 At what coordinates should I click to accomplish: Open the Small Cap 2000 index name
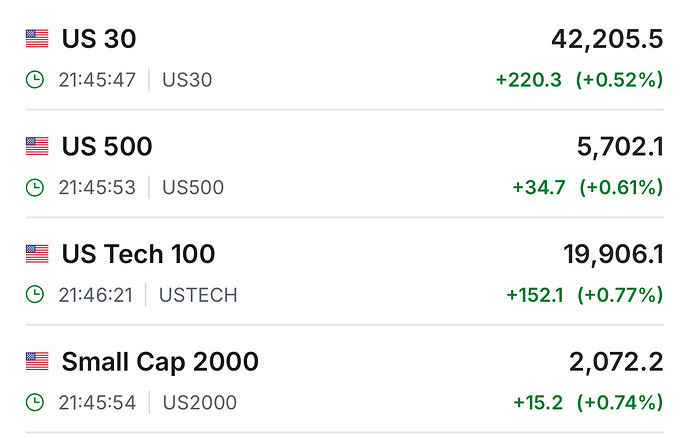click(160, 361)
